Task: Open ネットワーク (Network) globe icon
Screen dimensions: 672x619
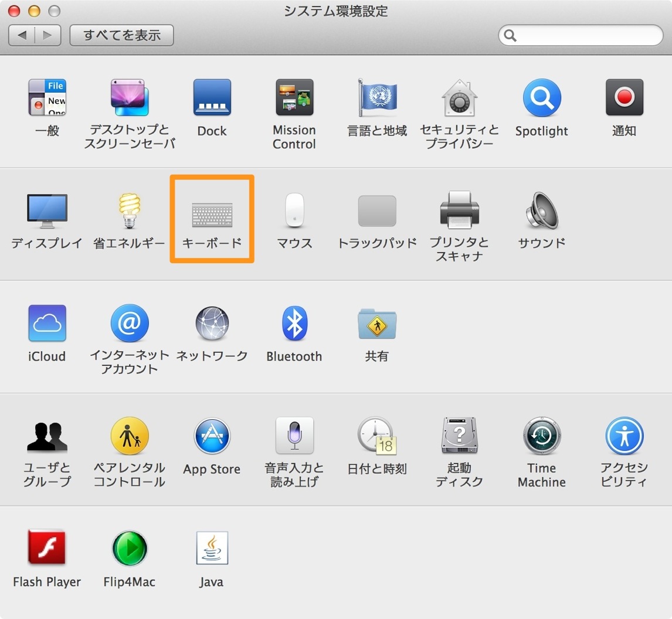Action: coord(212,323)
